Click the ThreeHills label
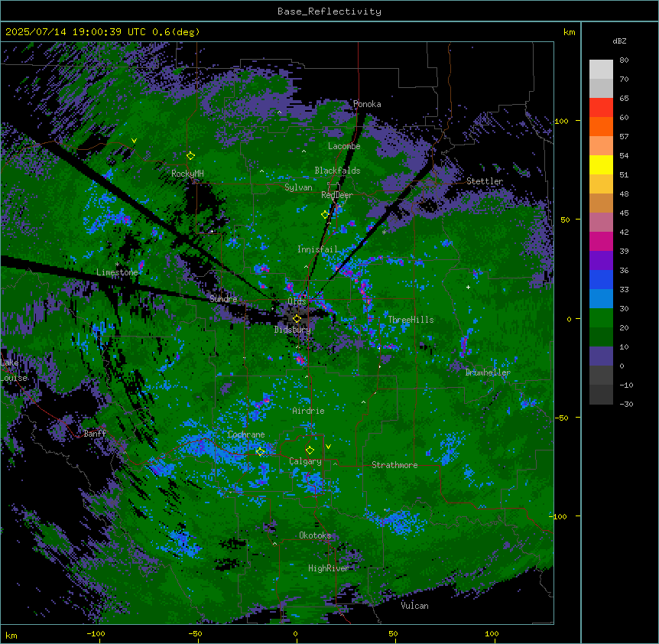 [x=411, y=320]
